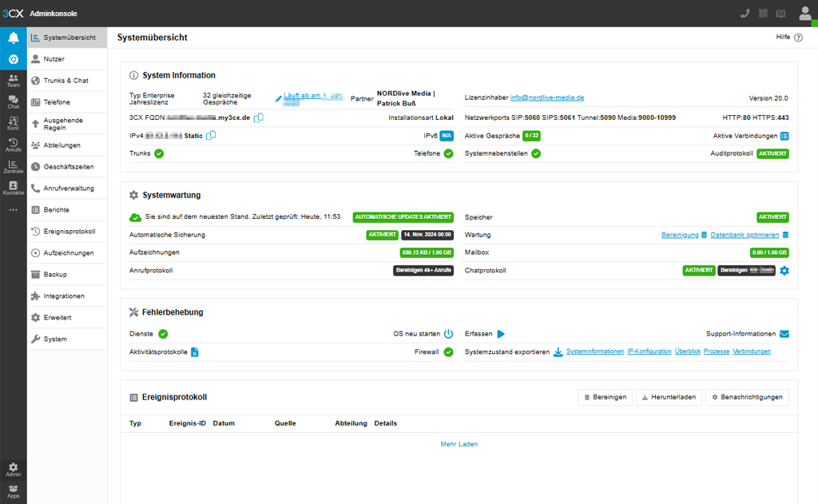Toggle Speicher AKTIVIERT status badge
The height and width of the screenshot is (504, 818).
pyautogui.click(x=772, y=217)
